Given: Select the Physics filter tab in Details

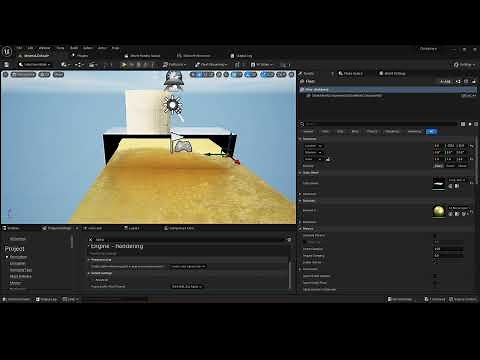Looking at the screenshot, I should 372,132.
